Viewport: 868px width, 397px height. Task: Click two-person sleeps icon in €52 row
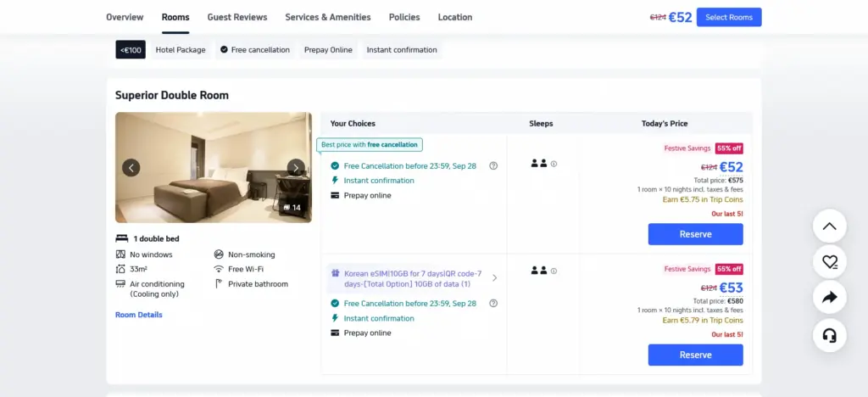tap(538, 164)
